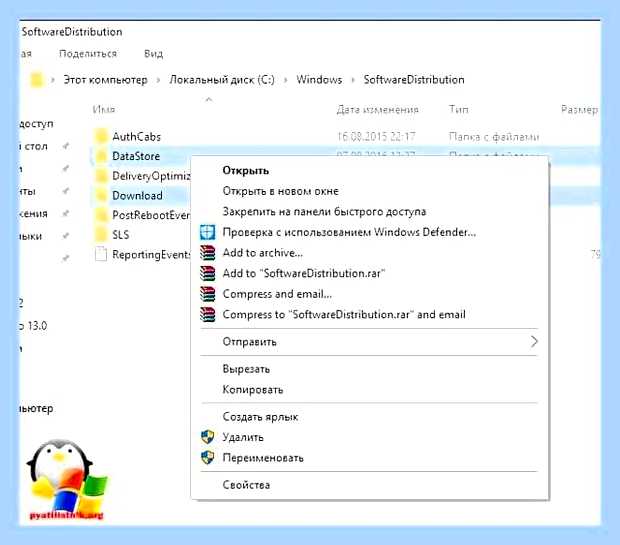Click the DeliveryOptimization folder icon
Screen dimensions: 620x545
pyautogui.click(x=101, y=176)
